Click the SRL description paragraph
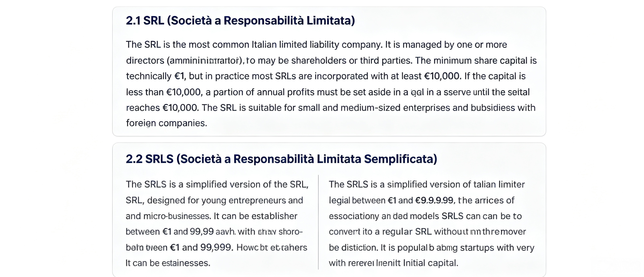Viewport: 644px width, 277px height. point(331,84)
